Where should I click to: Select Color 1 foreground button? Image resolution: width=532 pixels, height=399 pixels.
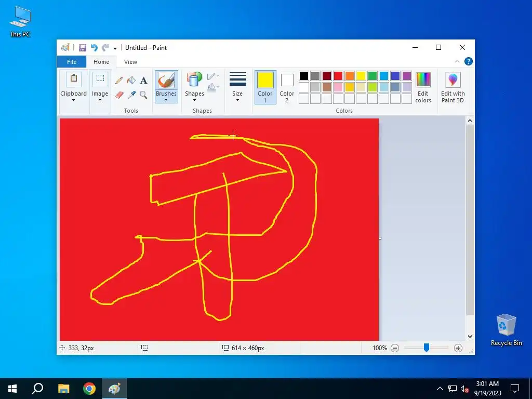[265, 87]
